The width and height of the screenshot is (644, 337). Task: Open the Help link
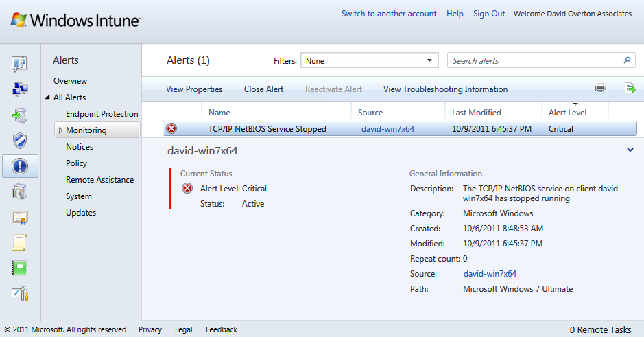pos(455,14)
